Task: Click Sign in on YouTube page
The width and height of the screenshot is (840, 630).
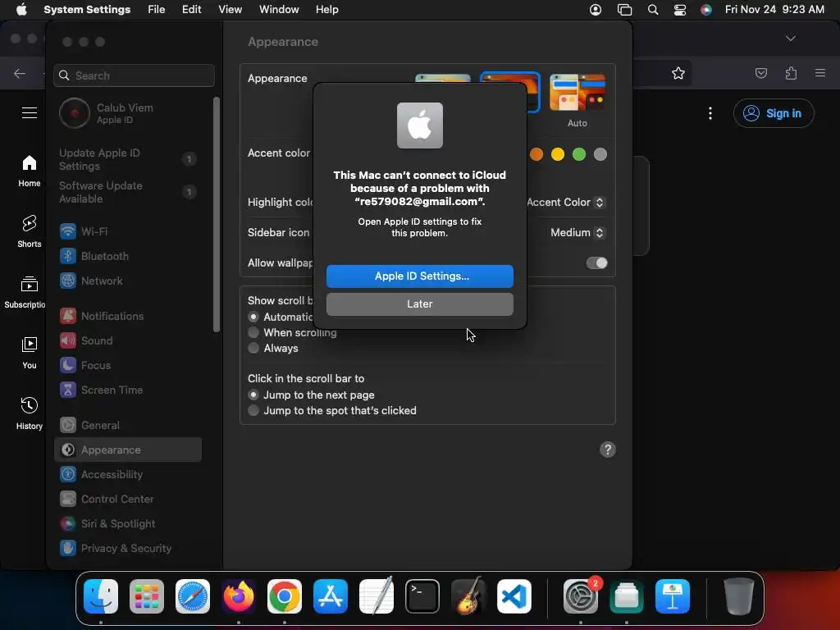Action: coord(774,113)
